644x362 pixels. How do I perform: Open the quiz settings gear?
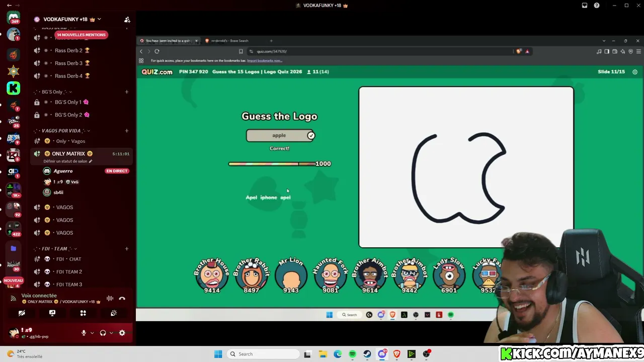point(635,72)
